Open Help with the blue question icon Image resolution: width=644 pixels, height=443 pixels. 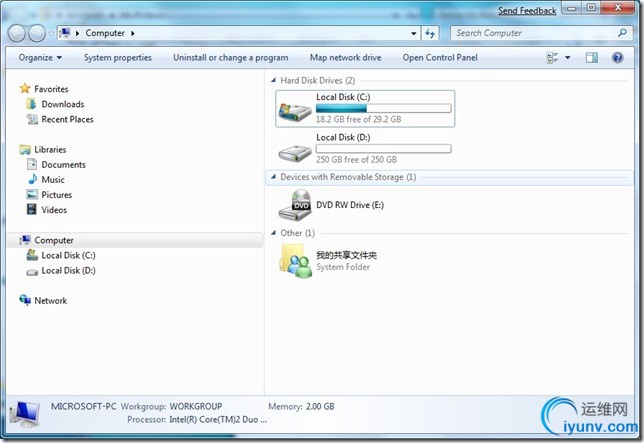[617, 57]
